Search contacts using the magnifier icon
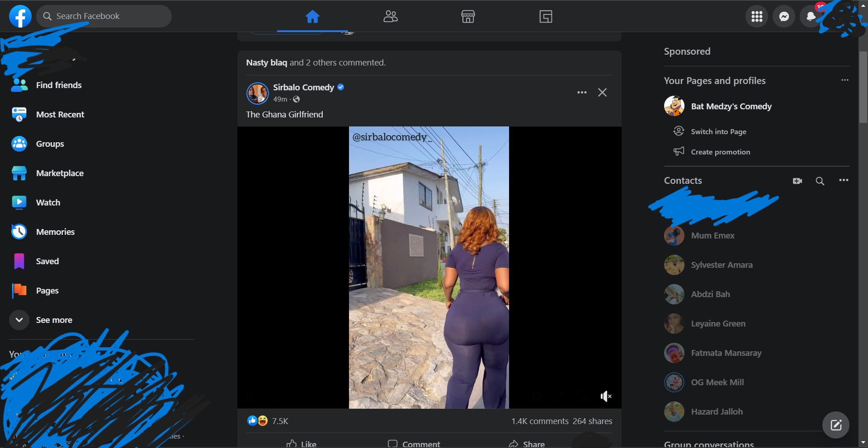This screenshot has width=868, height=448. point(820,181)
